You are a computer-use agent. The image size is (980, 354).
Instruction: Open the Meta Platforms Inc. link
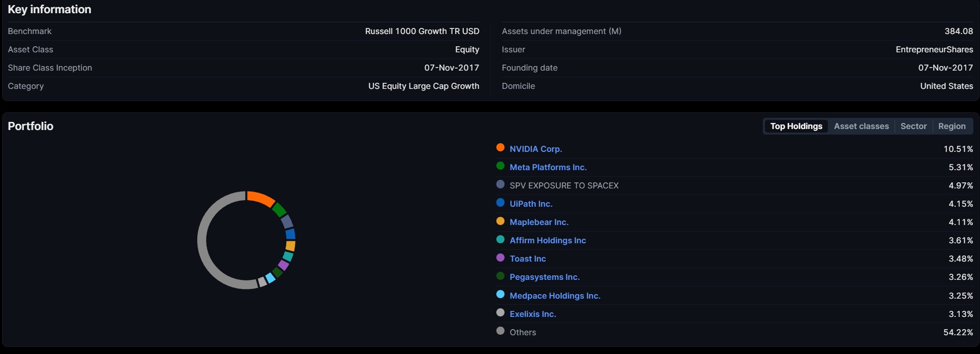click(x=548, y=167)
